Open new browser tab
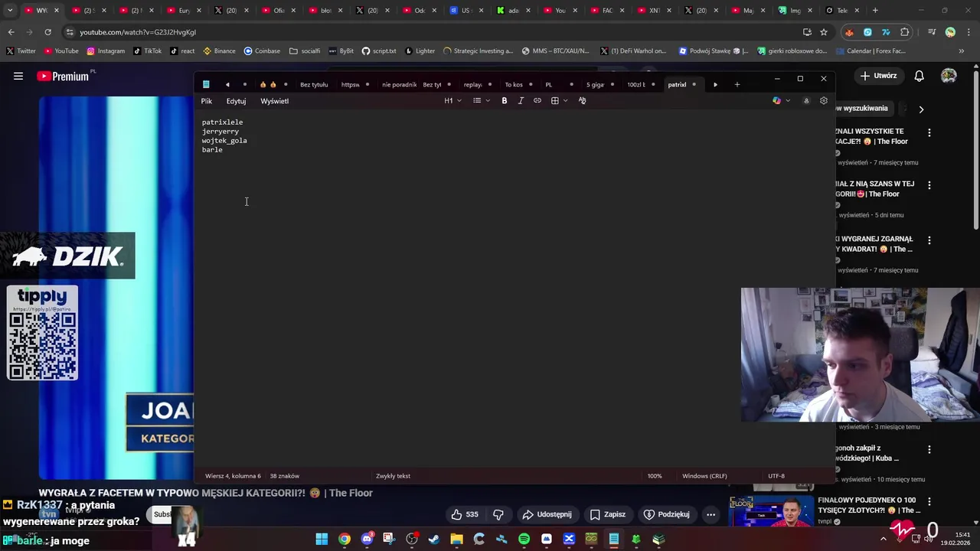The height and width of the screenshot is (551, 980). click(x=875, y=11)
